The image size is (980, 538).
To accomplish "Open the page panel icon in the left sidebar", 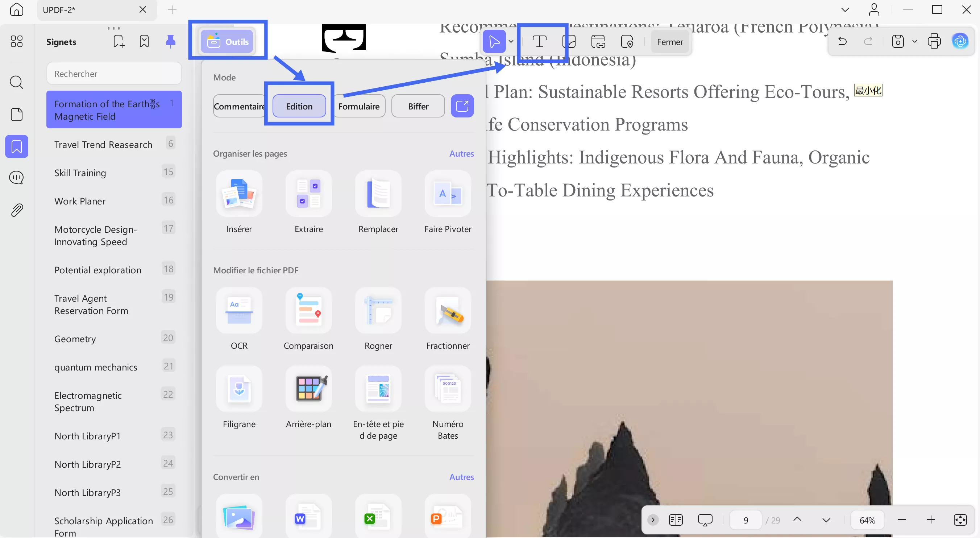I will pos(16,114).
